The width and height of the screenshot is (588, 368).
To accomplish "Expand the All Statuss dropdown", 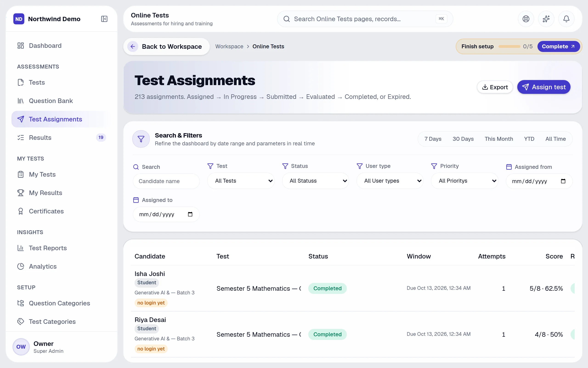I will click(315, 181).
